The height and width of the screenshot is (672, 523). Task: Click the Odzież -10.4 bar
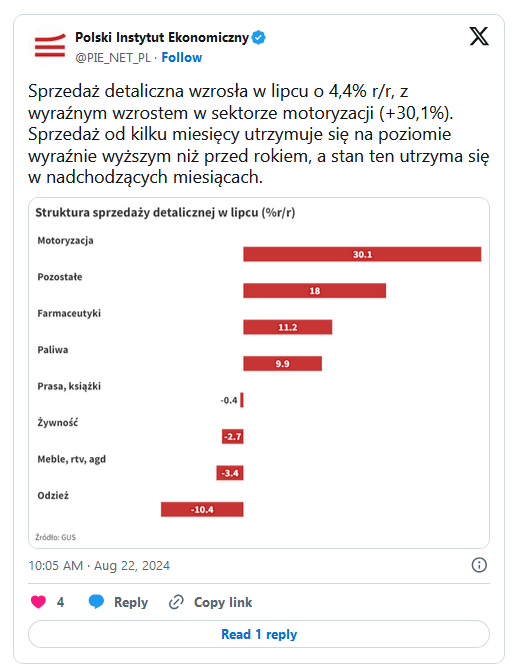[202, 510]
